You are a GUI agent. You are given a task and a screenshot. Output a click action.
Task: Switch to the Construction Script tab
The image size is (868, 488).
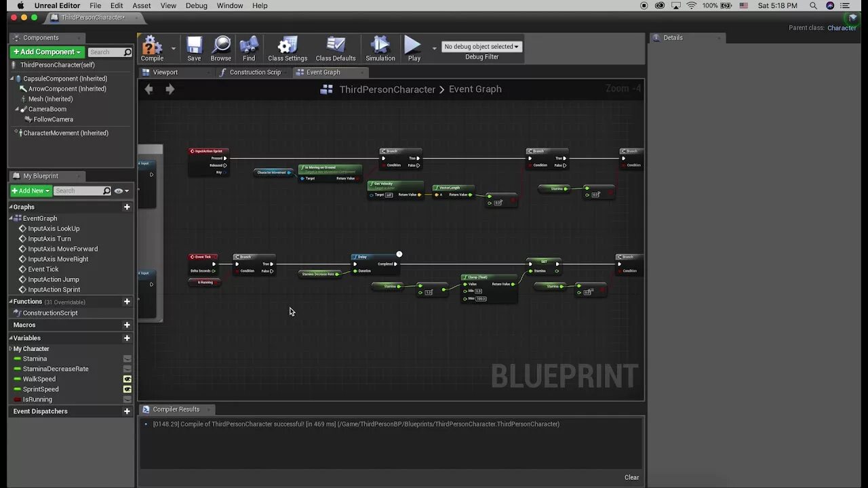[x=254, y=72]
